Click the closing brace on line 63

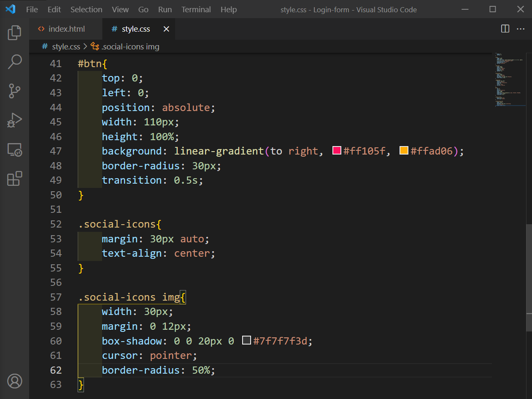tap(81, 385)
